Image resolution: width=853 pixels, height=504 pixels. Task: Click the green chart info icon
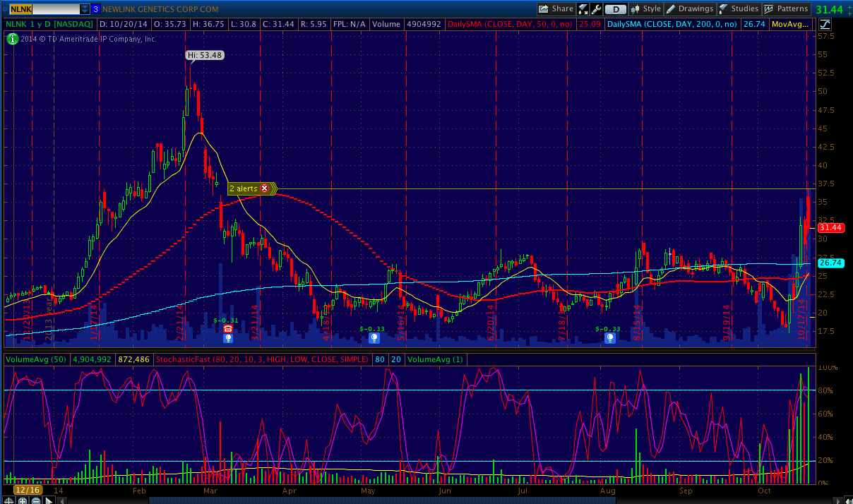point(12,39)
